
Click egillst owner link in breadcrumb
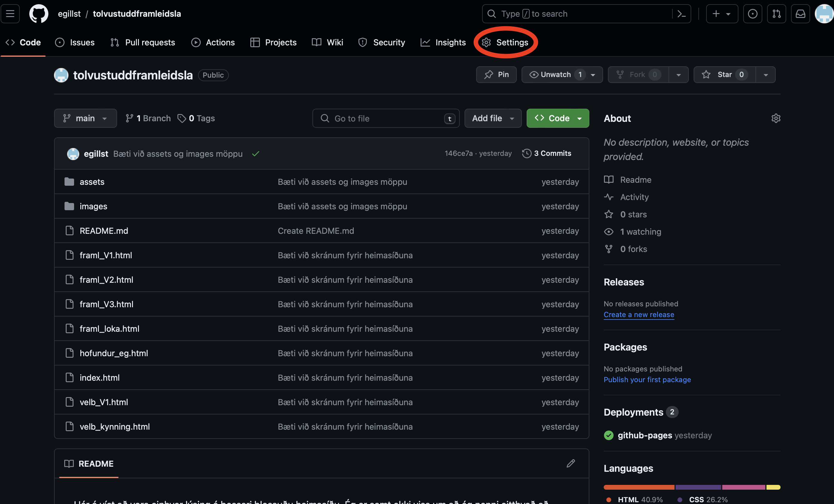coord(69,14)
